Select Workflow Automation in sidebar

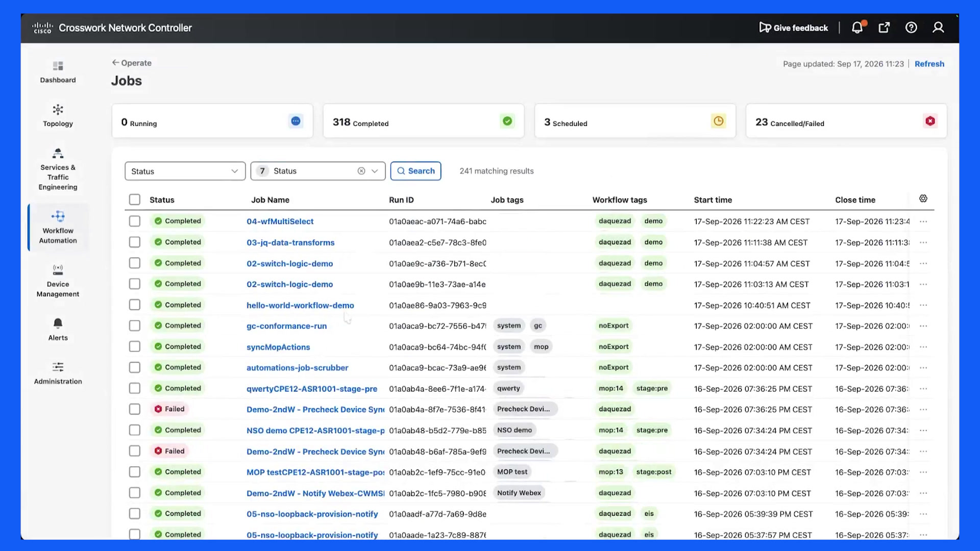tap(58, 228)
